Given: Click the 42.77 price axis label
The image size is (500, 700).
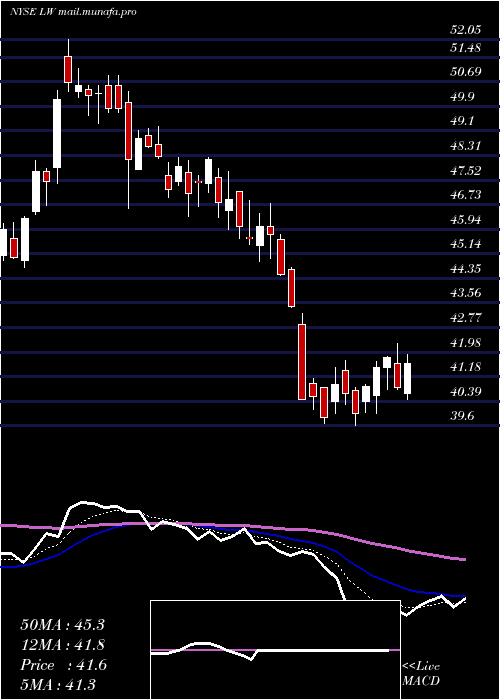Looking at the screenshot, I should click(466, 318).
